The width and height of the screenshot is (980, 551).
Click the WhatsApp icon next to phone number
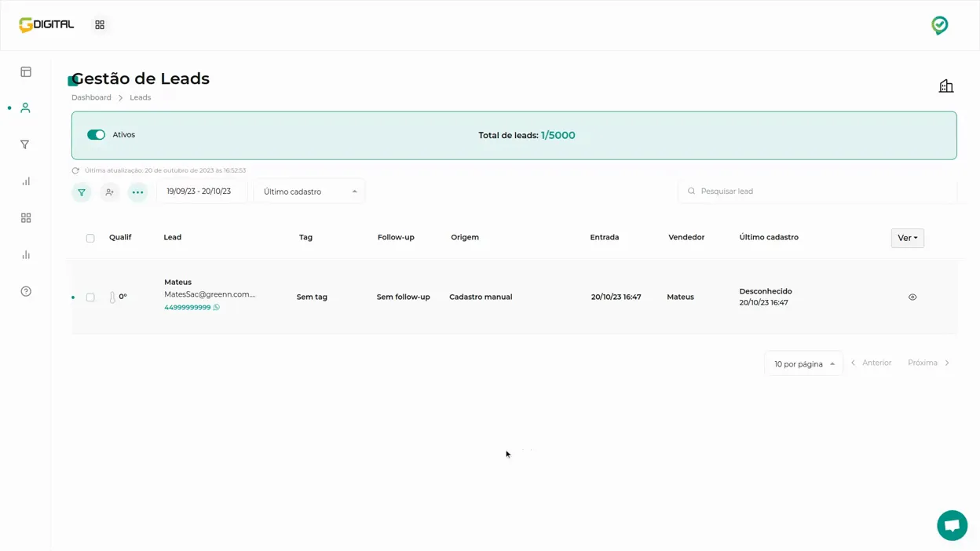(217, 308)
